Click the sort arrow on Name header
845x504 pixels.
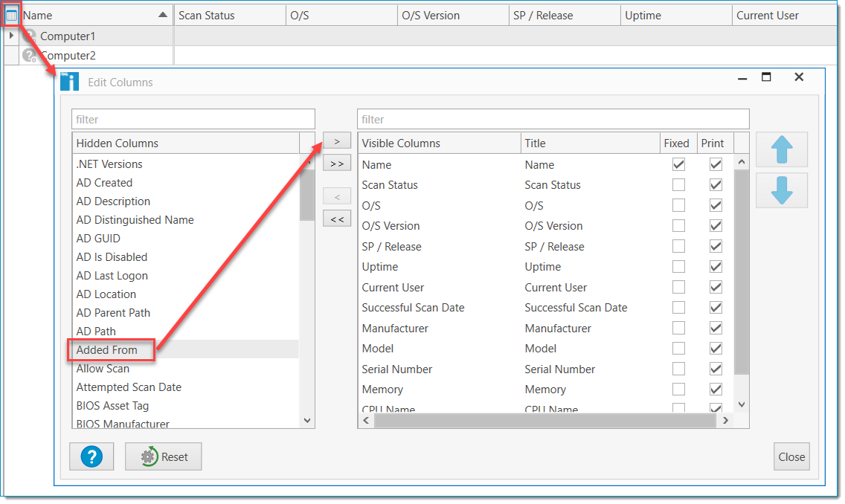click(164, 13)
